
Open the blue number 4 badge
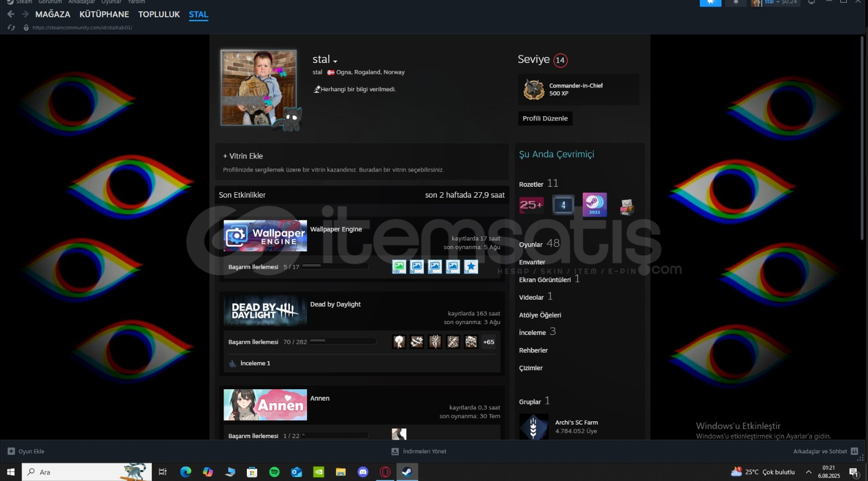coord(563,205)
